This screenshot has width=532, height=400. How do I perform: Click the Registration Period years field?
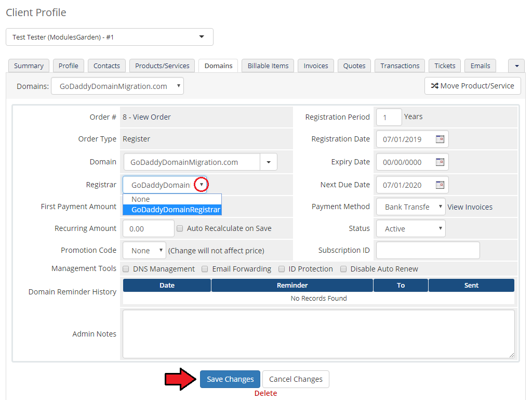(389, 117)
